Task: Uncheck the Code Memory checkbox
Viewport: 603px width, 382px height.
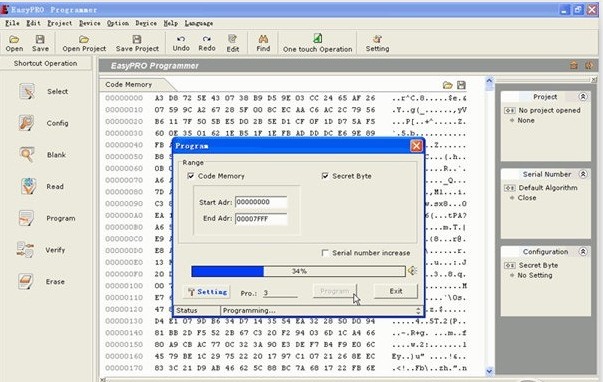Action: 190,176
